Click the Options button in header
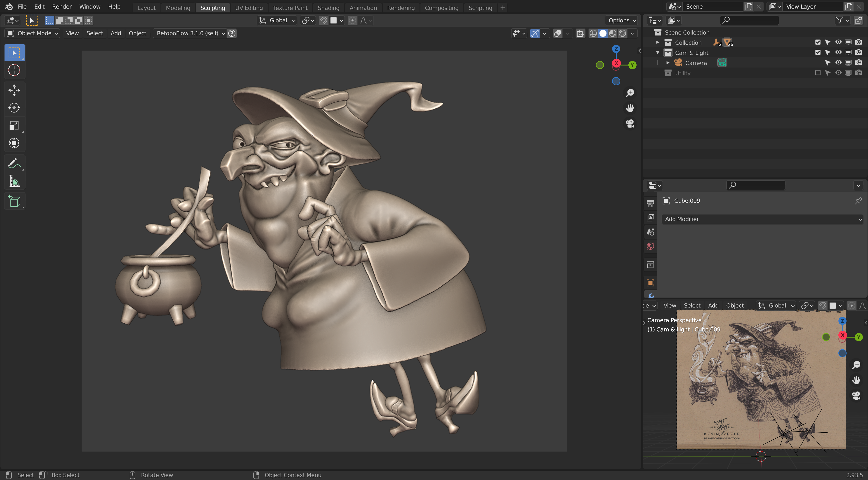The width and height of the screenshot is (868, 480). click(622, 20)
